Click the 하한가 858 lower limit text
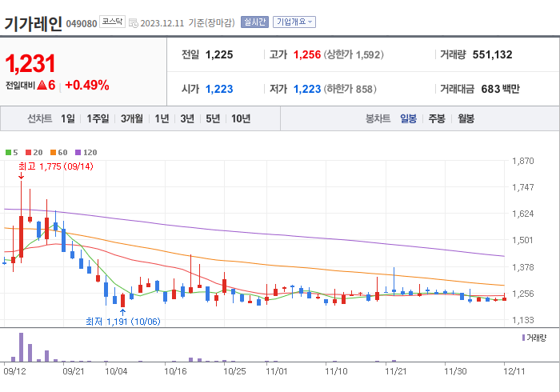Viewport: 560px width, 392px height. (350, 89)
